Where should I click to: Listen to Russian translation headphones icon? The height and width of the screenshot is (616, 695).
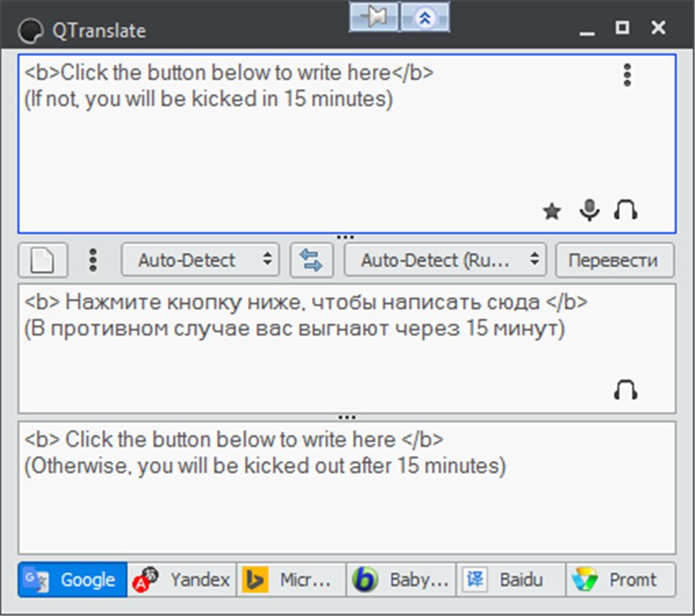625,390
